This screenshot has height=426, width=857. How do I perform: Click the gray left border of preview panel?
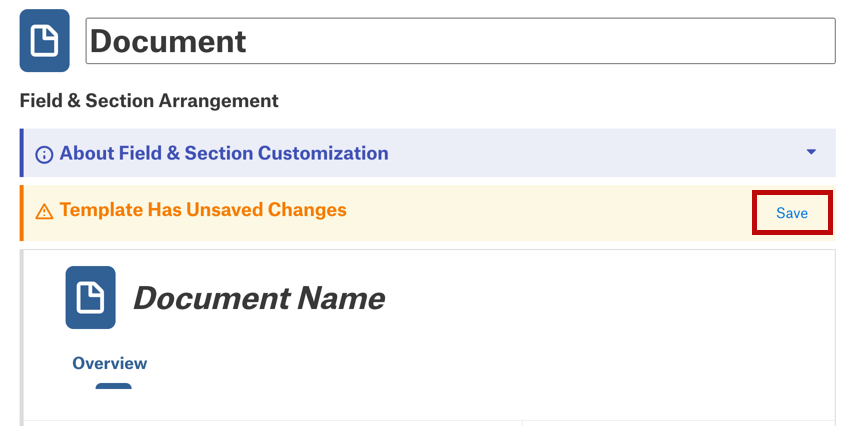pos(22,337)
